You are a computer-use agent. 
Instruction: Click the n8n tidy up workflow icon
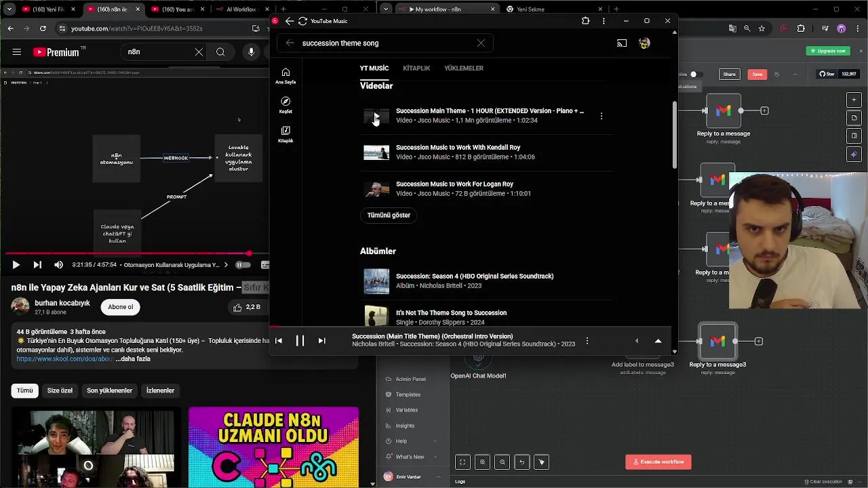pyautogui.click(x=542, y=462)
